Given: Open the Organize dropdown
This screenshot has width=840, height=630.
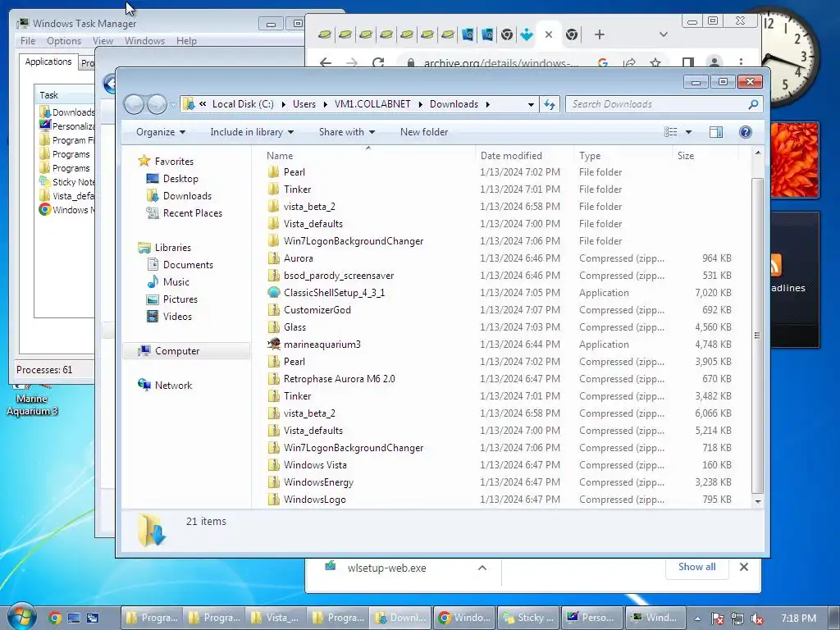Looking at the screenshot, I should pos(161,132).
